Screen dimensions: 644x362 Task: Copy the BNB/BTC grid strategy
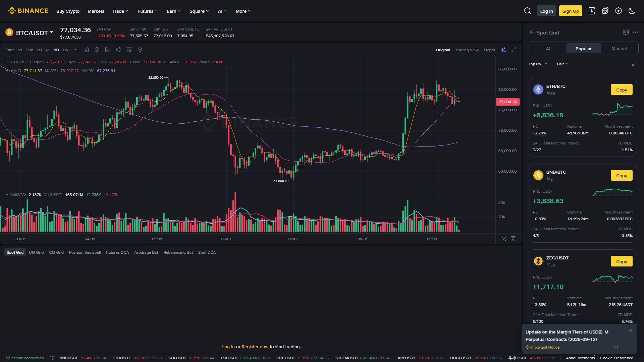click(x=622, y=176)
